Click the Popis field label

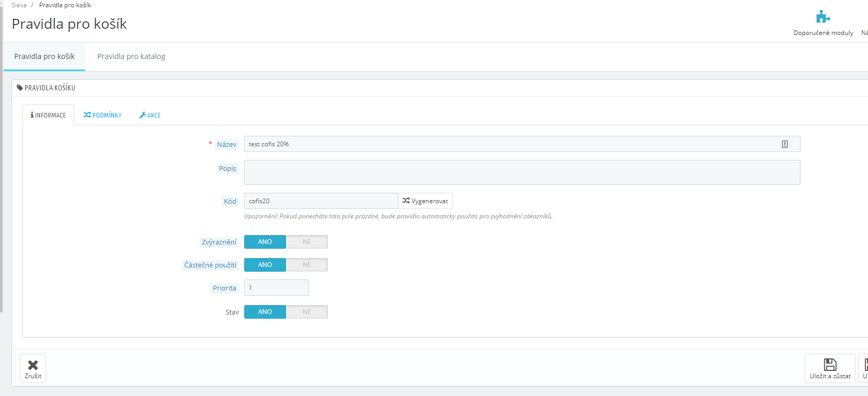(x=227, y=169)
